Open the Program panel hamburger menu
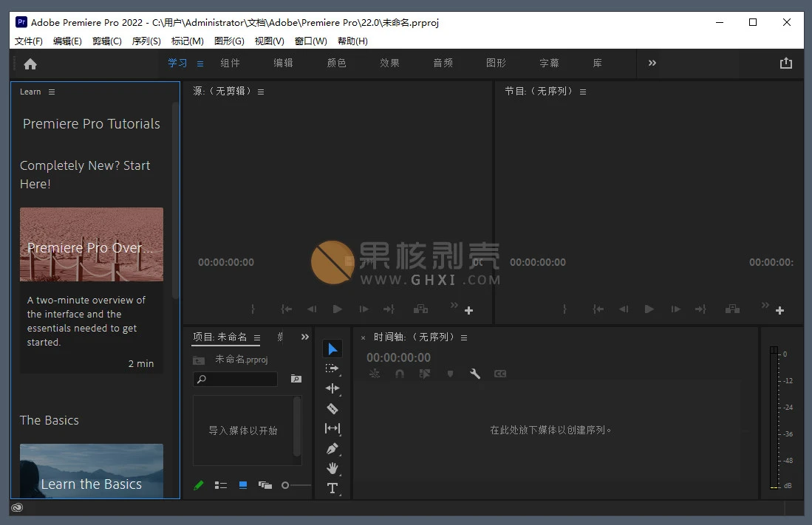812x525 pixels. (583, 92)
